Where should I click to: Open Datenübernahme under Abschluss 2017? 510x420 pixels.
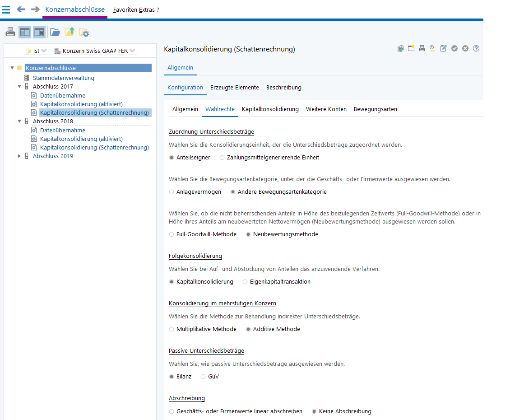(62, 95)
